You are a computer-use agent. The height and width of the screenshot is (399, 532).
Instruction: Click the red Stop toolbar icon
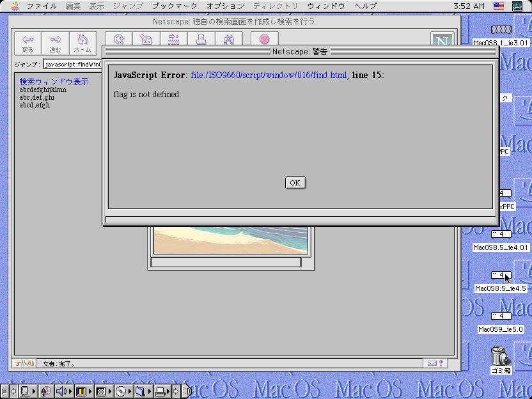265,39
